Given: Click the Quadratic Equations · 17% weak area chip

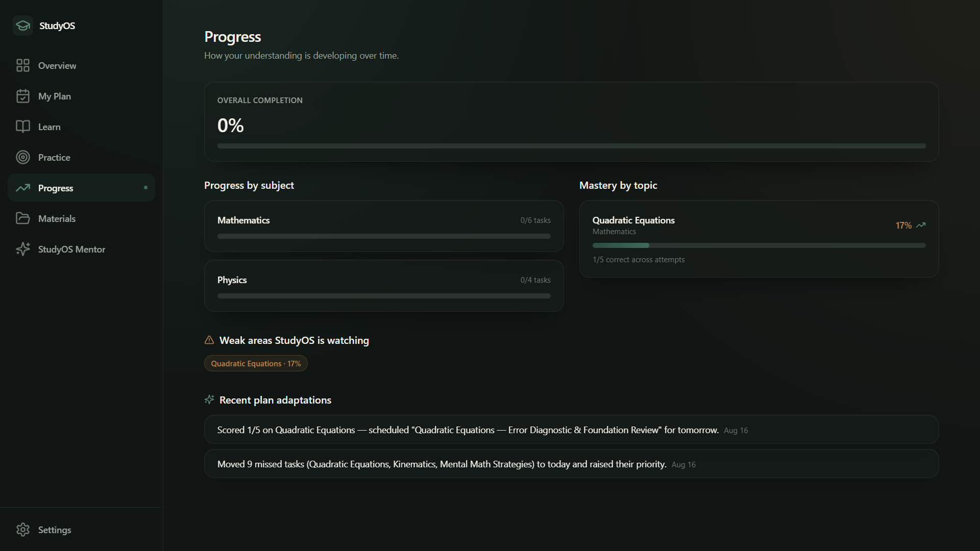Looking at the screenshot, I should click(x=256, y=363).
